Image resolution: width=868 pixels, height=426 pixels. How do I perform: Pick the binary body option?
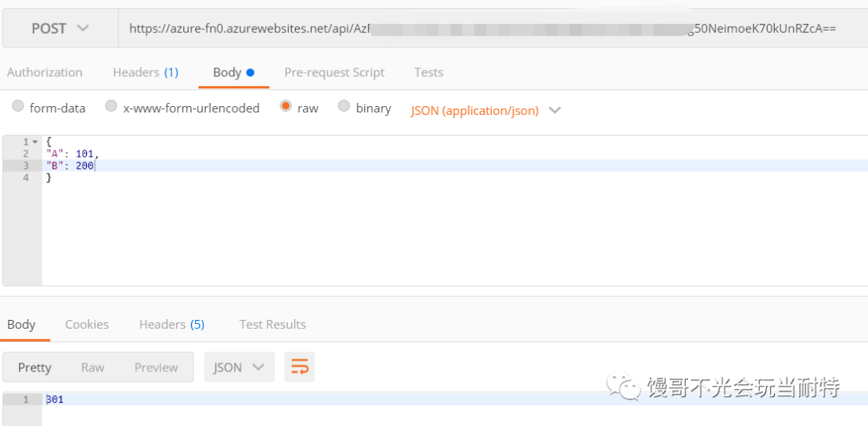coord(344,106)
